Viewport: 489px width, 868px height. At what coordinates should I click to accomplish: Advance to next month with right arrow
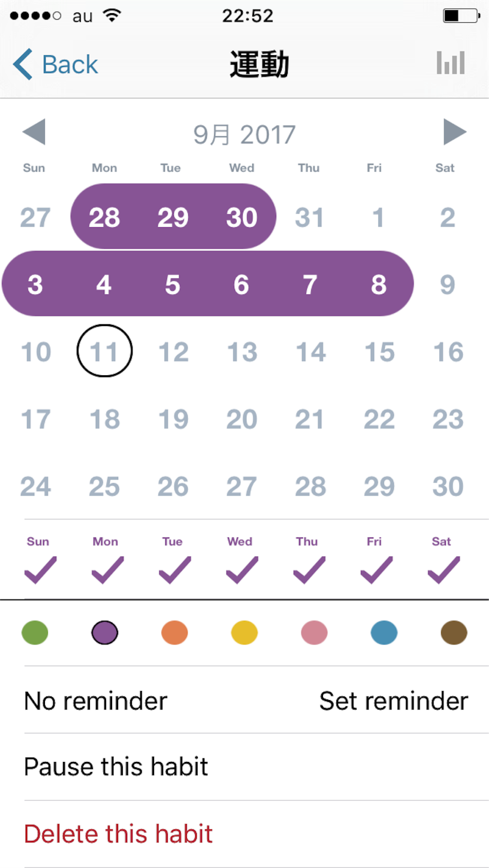pos(455,132)
